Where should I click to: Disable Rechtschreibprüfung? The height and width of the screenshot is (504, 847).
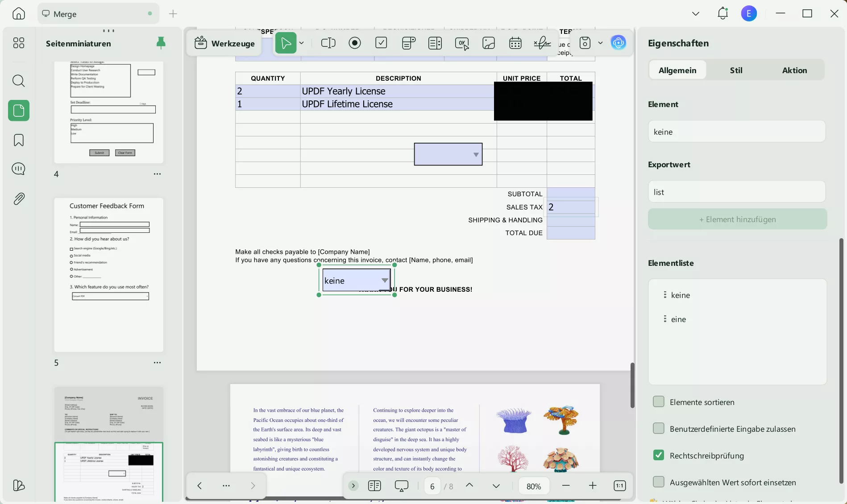(x=658, y=455)
